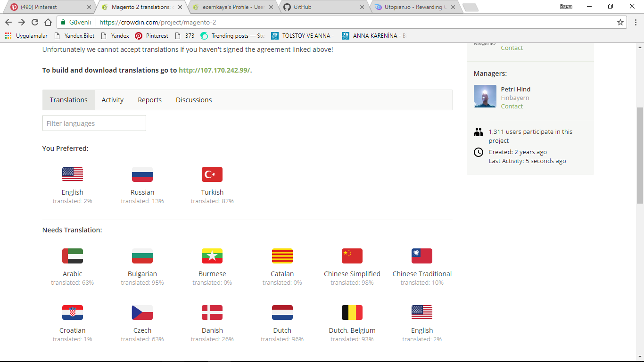Bookmark this page with the star icon
Screen dimensions: 644x362
click(620, 22)
